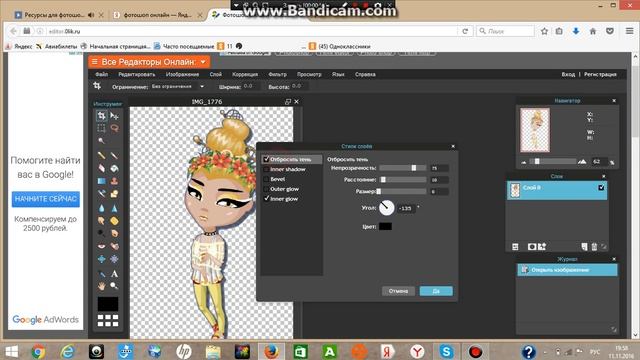
Task: Enable the Outer glow checkbox
Action: point(266,189)
